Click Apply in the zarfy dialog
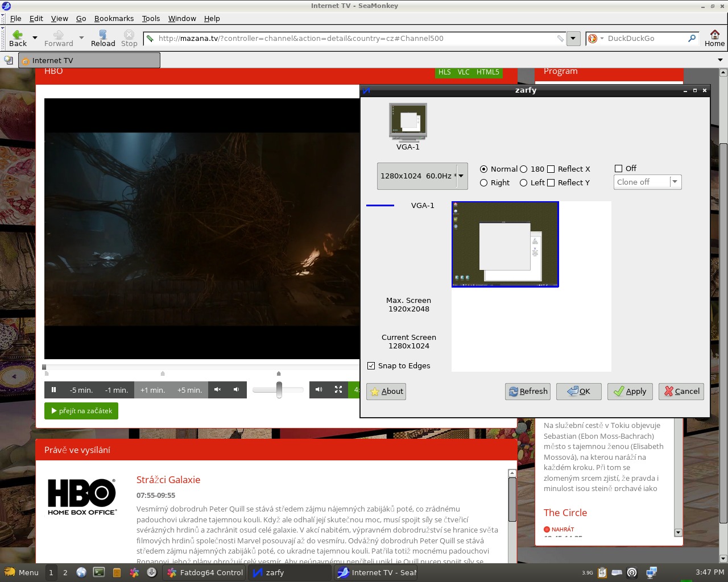This screenshot has height=582, width=728. coord(630,391)
